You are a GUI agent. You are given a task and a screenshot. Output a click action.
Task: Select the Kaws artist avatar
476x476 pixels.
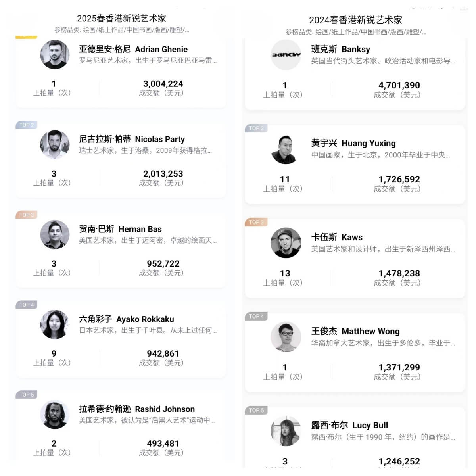[x=286, y=243]
